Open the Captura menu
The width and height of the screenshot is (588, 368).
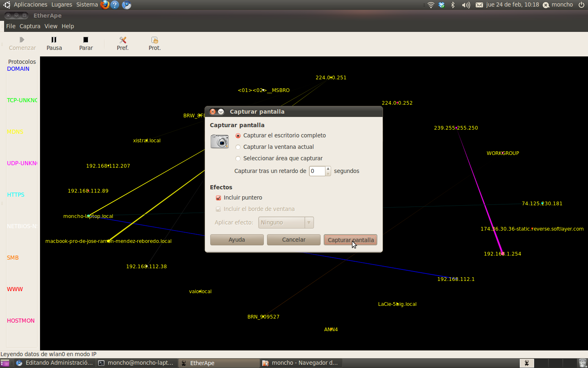(x=30, y=26)
